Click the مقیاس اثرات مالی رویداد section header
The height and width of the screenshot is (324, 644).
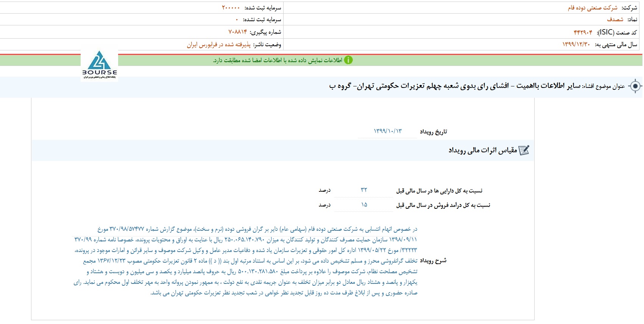point(483,150)
